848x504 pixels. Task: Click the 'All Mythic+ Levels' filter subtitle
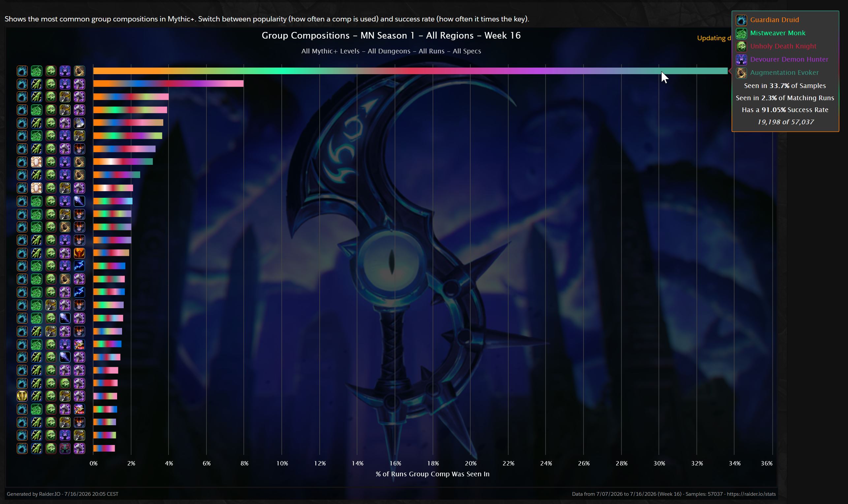tap(330, 51)
